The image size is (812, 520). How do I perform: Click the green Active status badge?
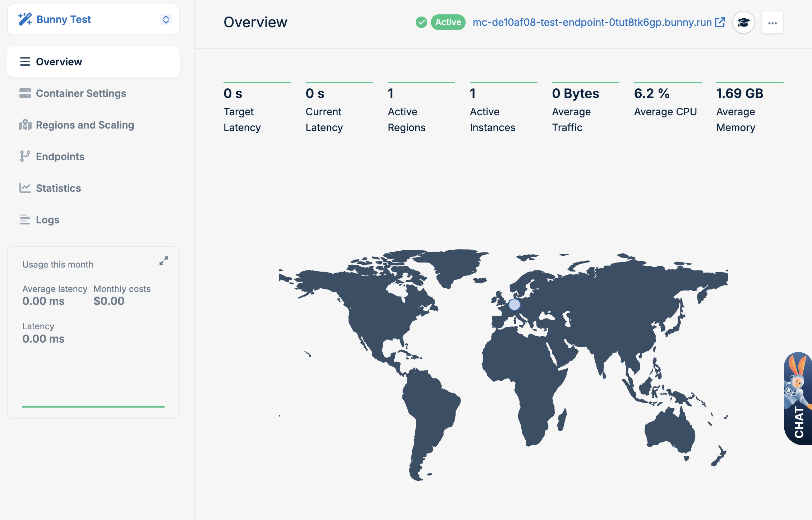click(x=448, y=22)
